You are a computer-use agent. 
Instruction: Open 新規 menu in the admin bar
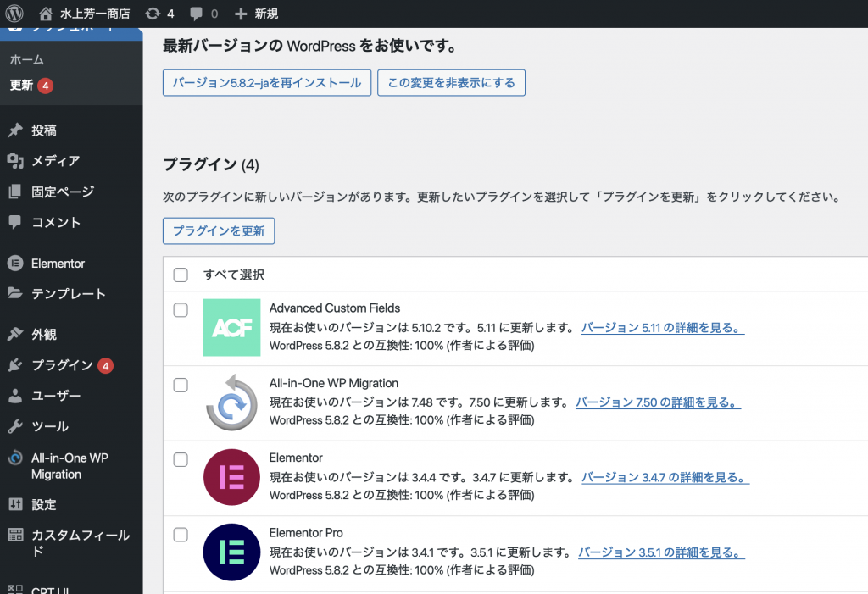pos(256,14)
